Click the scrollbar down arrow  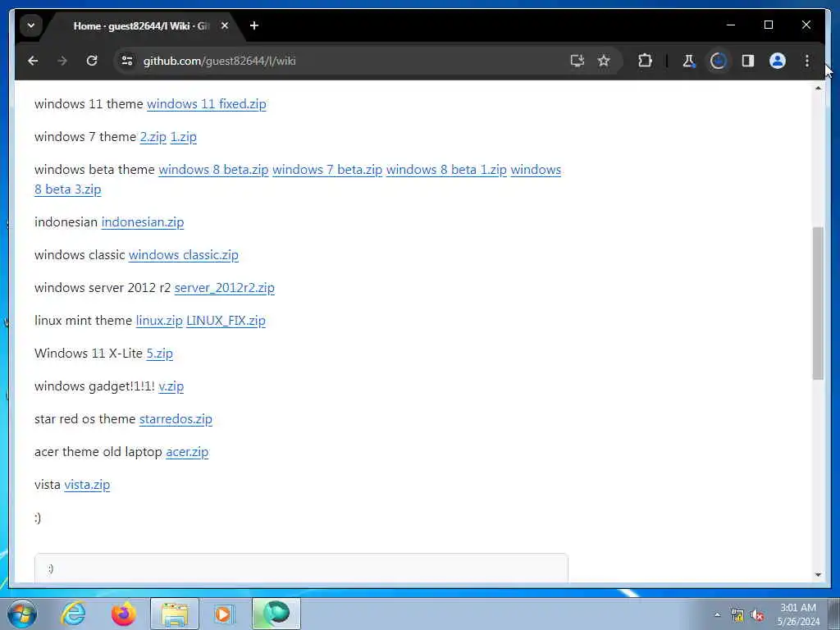point(818,574)
